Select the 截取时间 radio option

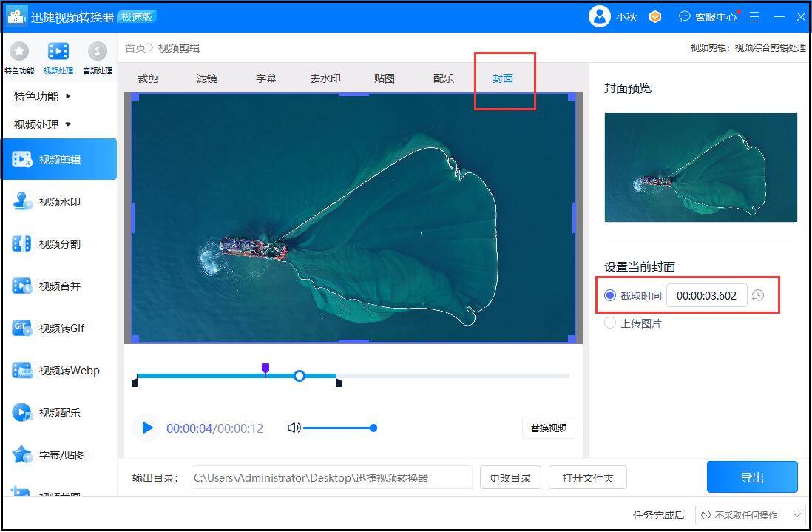click(x=610, y=295)
